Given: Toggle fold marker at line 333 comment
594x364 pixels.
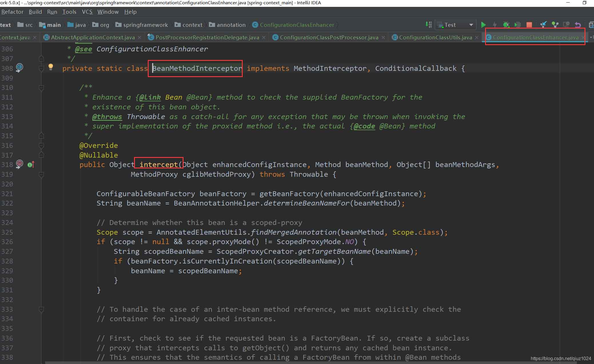Looking at the screenshot, I should pyautogui.click(x=41, y=309).
